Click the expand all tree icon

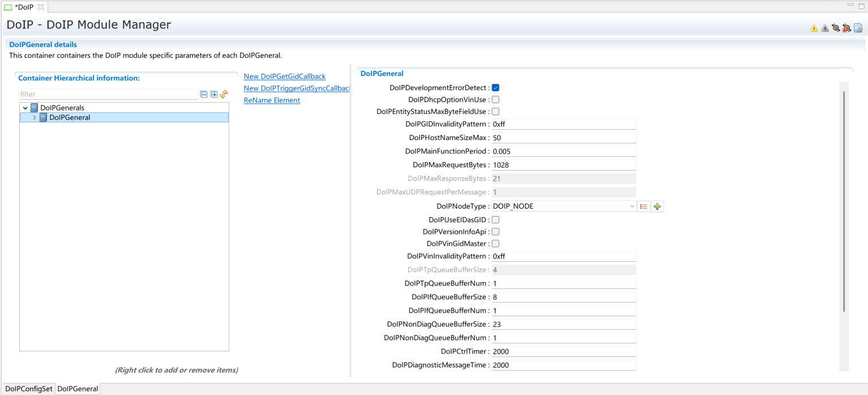coord(214,95)
